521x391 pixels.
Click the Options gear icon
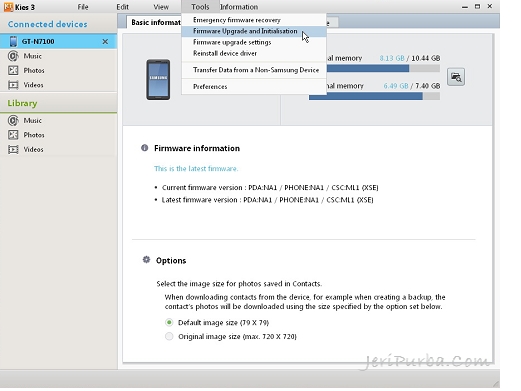[146, 260]
